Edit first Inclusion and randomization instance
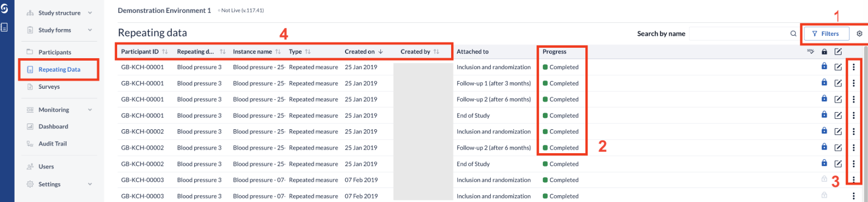 838,67
